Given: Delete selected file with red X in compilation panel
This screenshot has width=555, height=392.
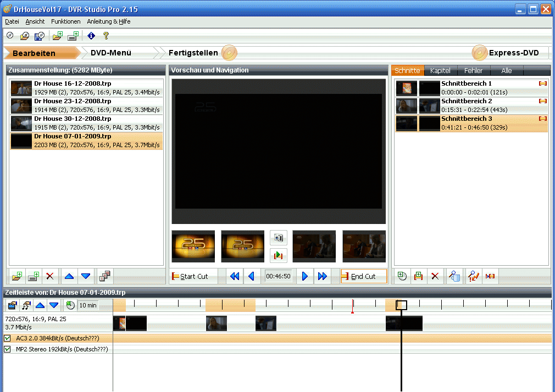Looking at the screenshot, I should pyautogui.click(x=50, y=276).
